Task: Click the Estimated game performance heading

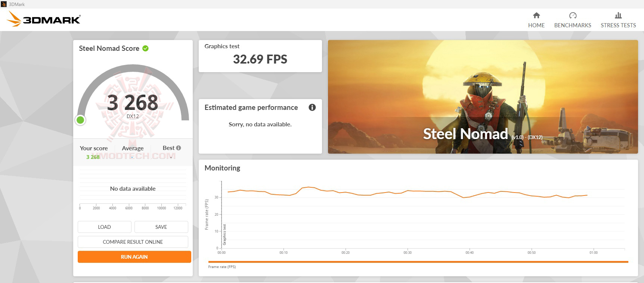Action: tap(251, 108)
